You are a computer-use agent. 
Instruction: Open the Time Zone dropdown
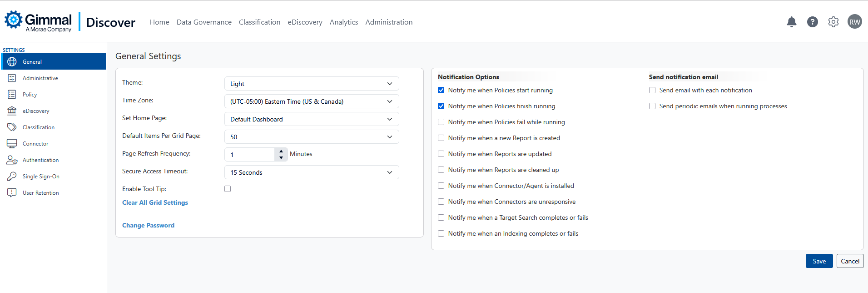pyautogui.click(x=312, y=101)
